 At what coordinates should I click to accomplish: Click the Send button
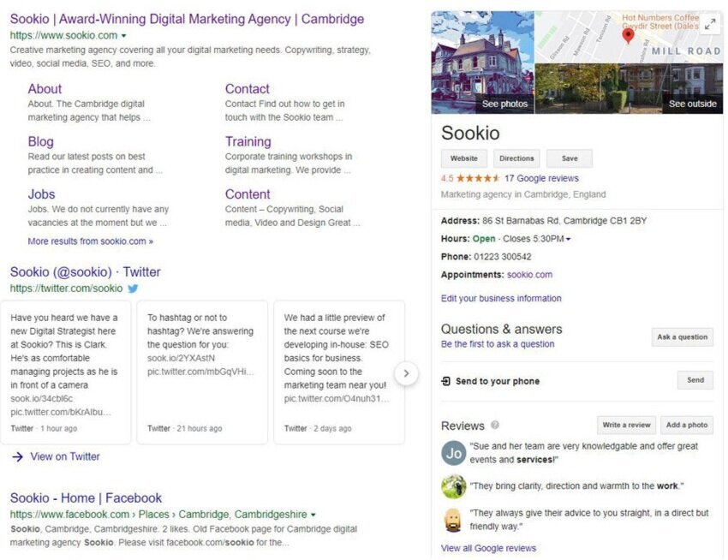coord(695,380)
